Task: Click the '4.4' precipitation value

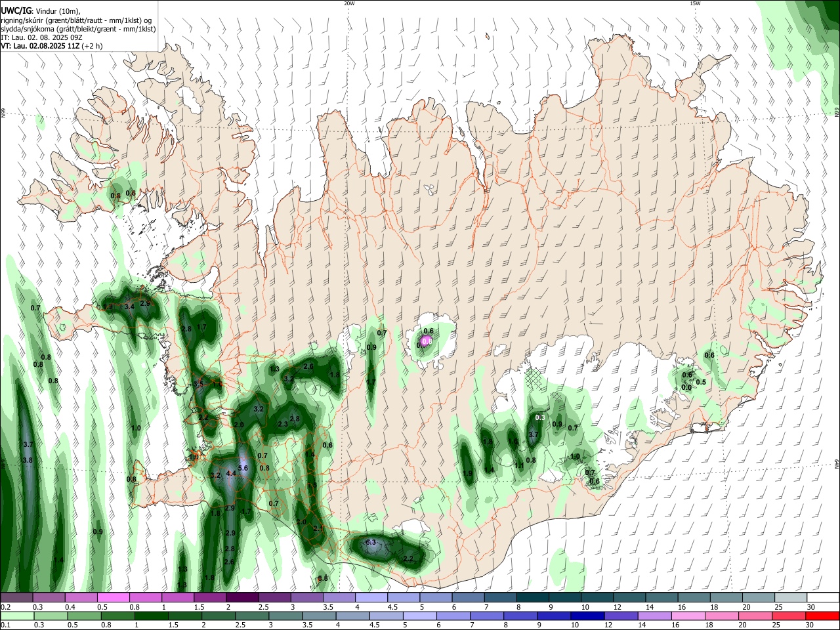Action: pyautogui.click(x=230, y=473)
